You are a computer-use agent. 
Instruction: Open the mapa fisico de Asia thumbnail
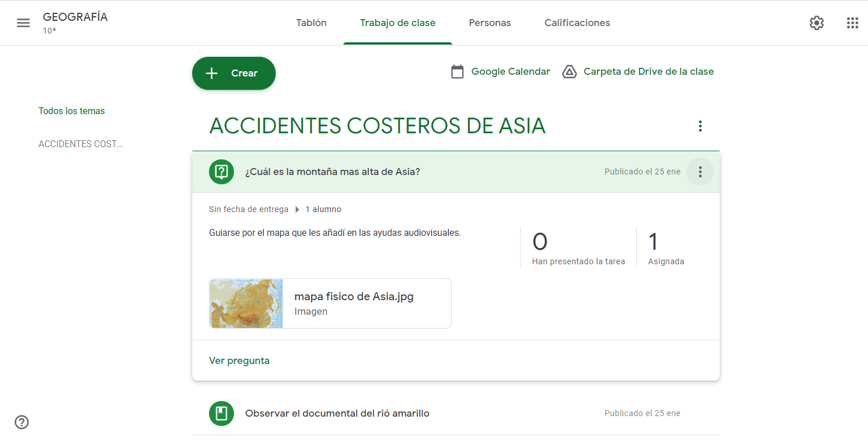[x=246, y=304]
